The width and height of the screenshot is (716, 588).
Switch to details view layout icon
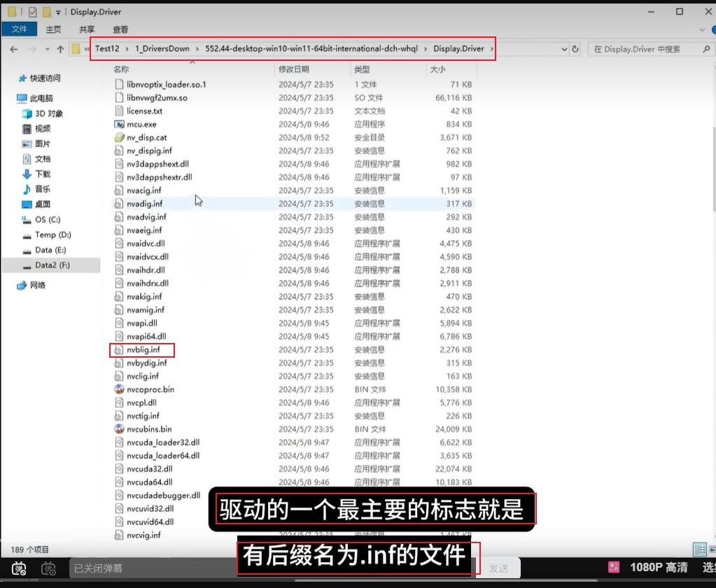699,549
